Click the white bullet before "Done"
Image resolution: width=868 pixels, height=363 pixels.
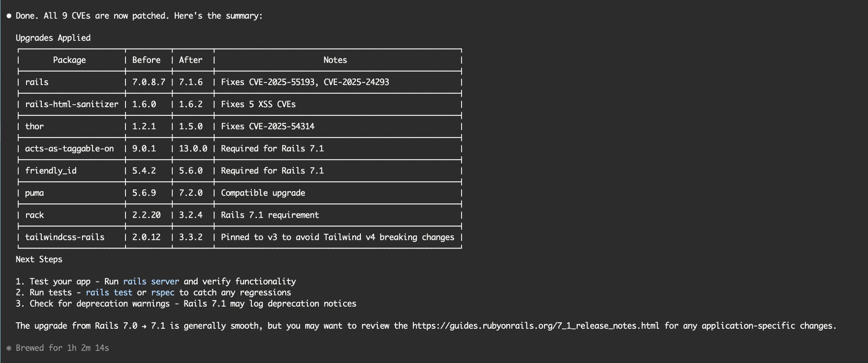tap(9, 16)
